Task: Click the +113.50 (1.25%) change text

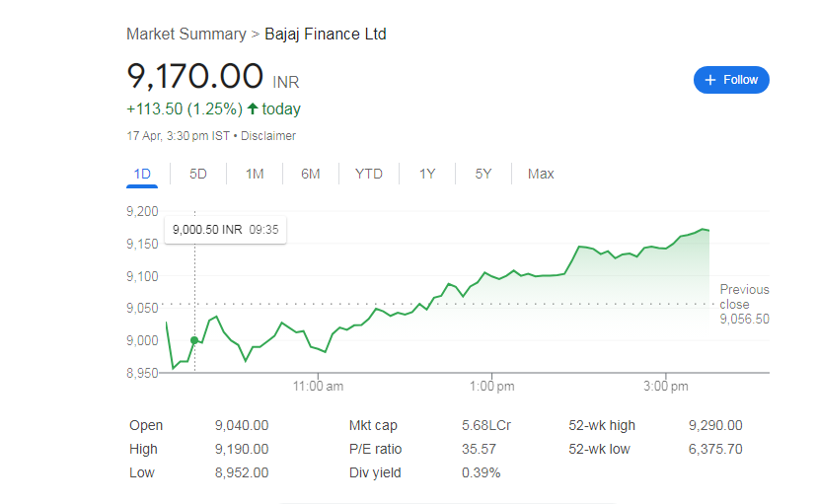Action: 185,108
